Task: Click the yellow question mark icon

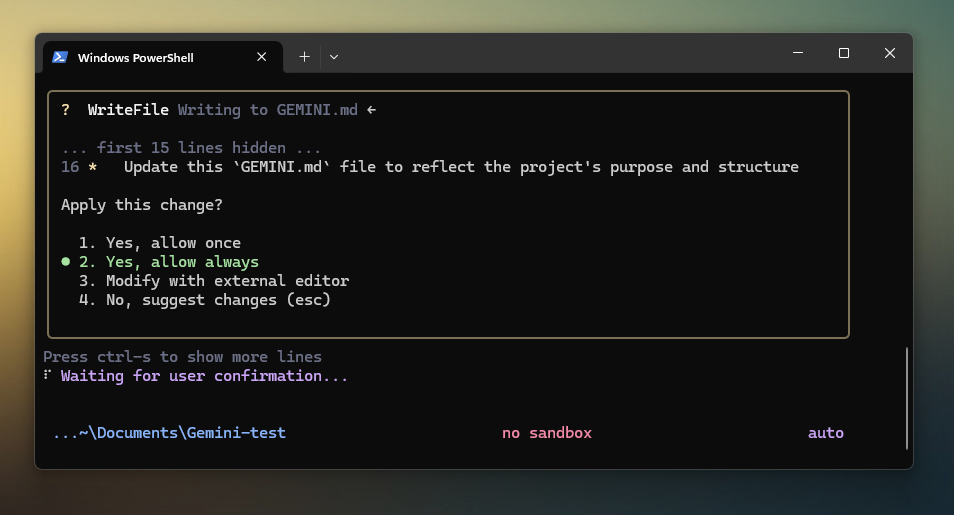Action: (66, 110)
